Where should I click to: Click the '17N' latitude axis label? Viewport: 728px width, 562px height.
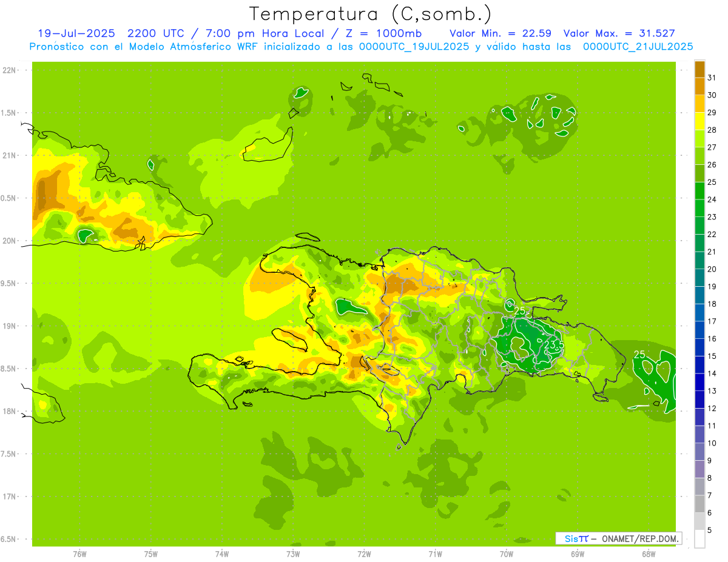point(9,497)
